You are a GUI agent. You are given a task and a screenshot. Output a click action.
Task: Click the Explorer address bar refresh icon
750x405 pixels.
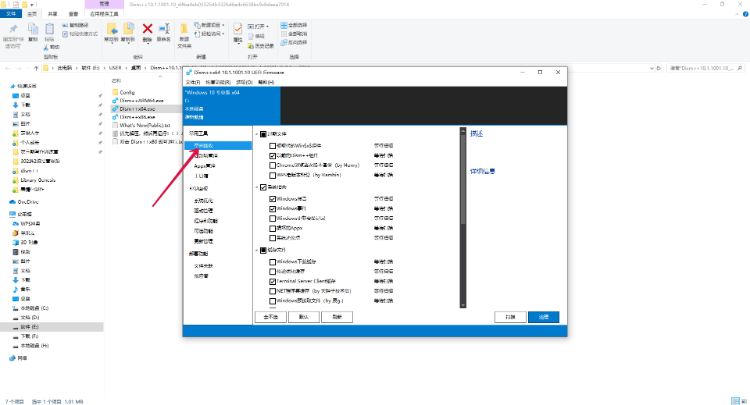659,68
